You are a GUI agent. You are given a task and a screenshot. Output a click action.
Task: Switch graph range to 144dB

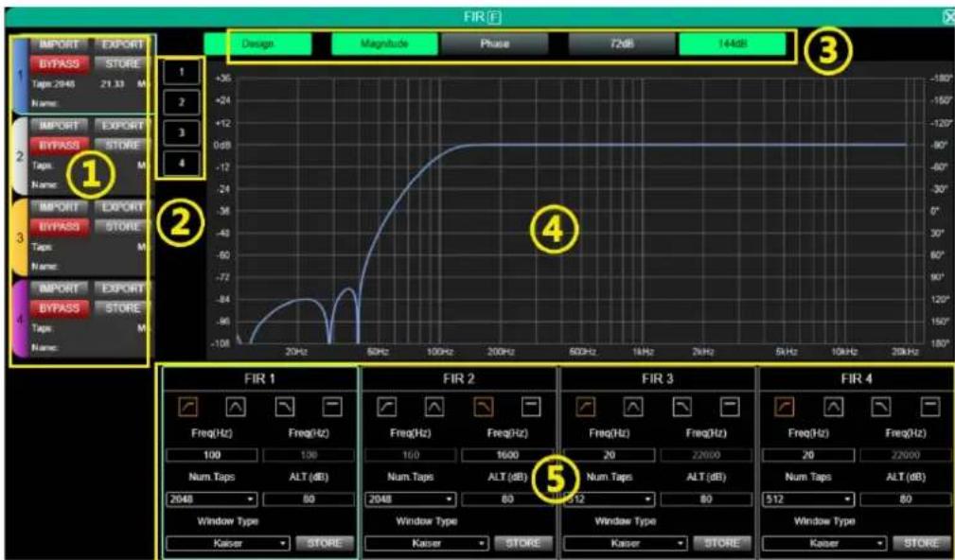(732, 44)
